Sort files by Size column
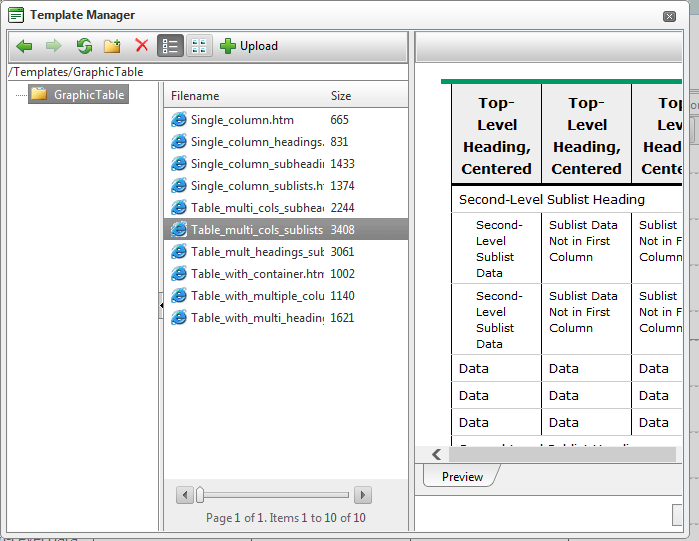This screenshot has height=541, width=699. (341, 96)
